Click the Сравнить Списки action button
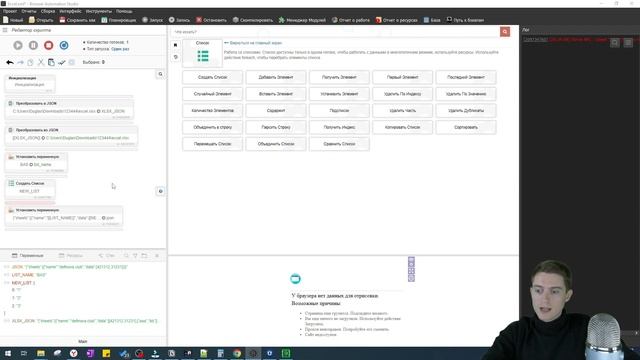Screen dimensions: 640x360 tap(339, 144)
